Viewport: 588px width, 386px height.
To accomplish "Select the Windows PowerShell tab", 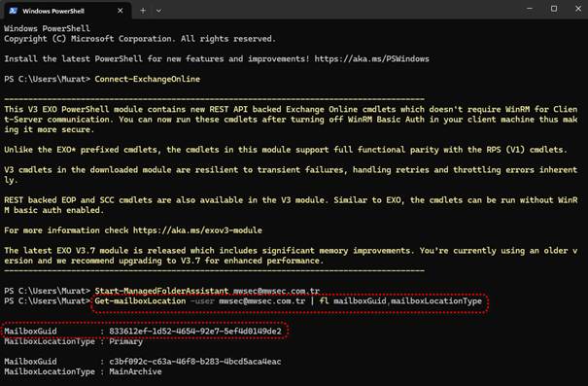I will click(67, 11).
